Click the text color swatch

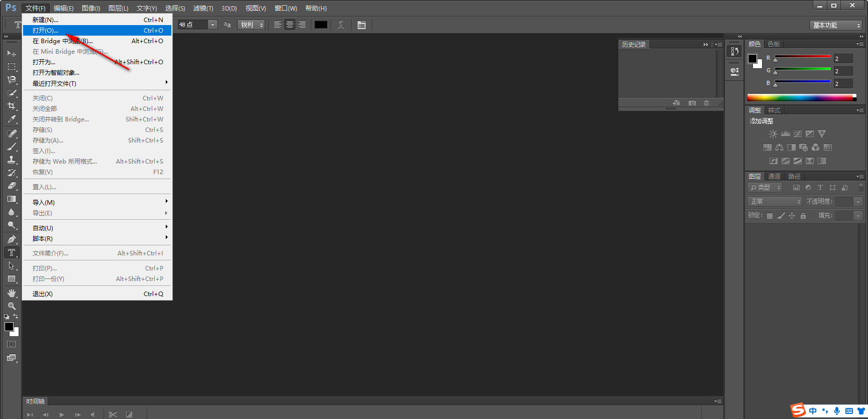click(321, 25)
